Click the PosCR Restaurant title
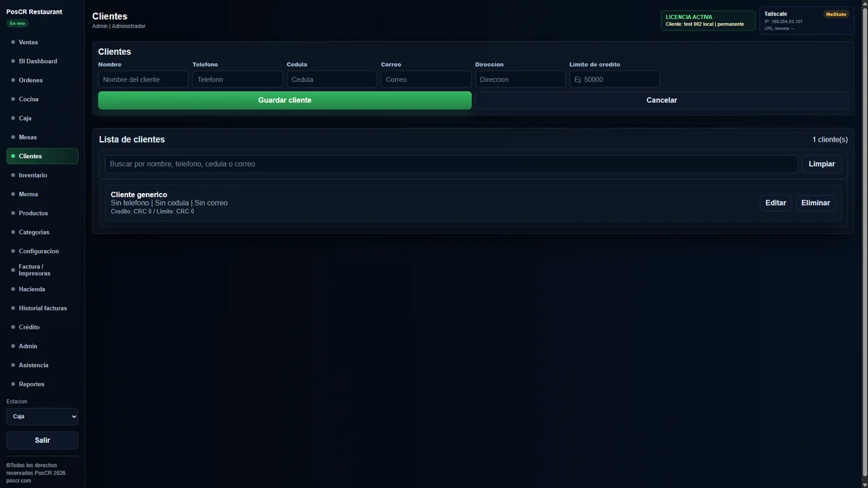 tap(34, 12)
